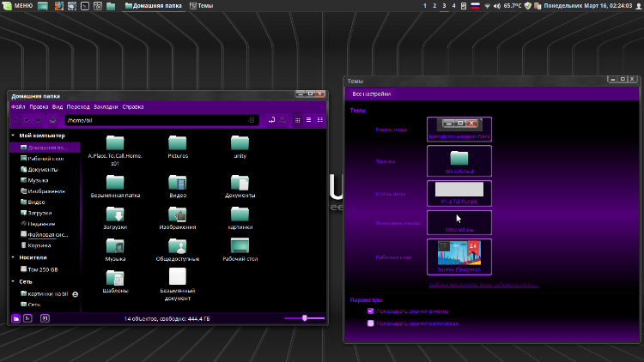644x362 pixels.
Task: Collapse the Носители sidebar section
Action: (13, 256)
